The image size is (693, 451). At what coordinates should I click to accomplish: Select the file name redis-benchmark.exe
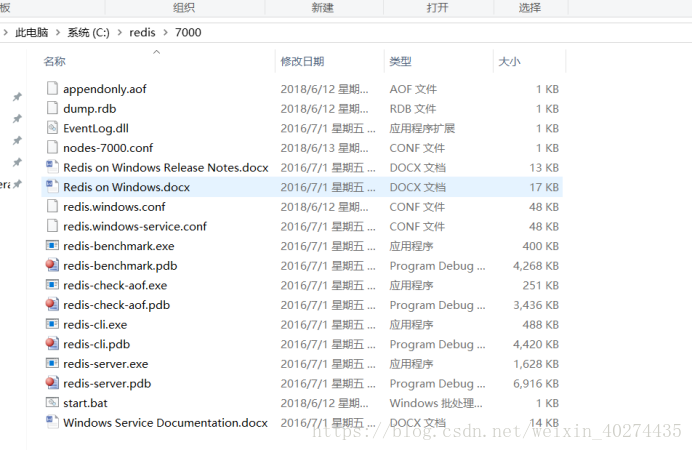click(x=119, y=246)
